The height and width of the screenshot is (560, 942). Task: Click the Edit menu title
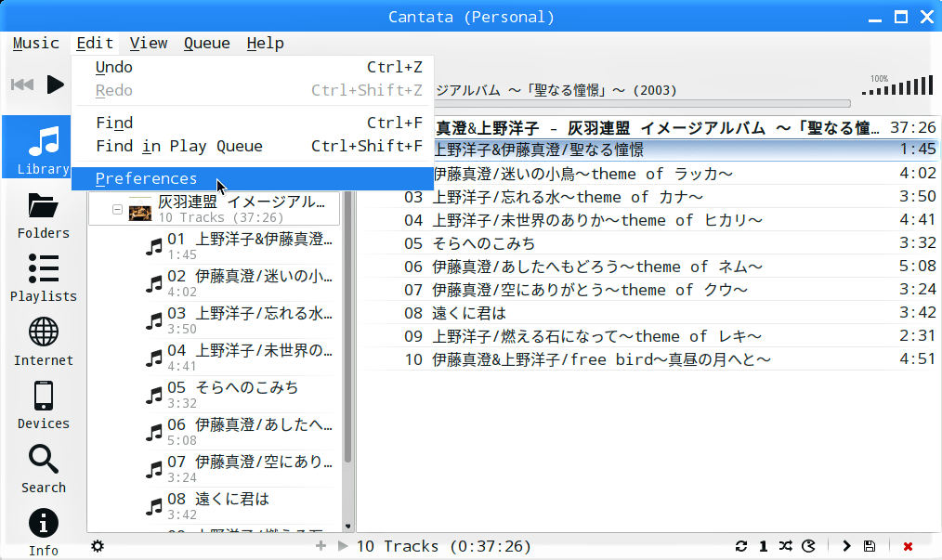click(95, 44)
